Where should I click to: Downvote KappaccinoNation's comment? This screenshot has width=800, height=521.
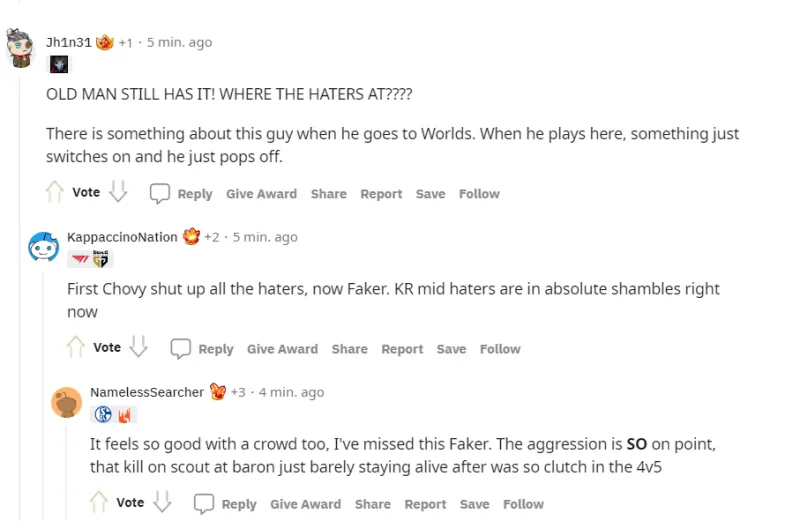click(x=139, y=347)
